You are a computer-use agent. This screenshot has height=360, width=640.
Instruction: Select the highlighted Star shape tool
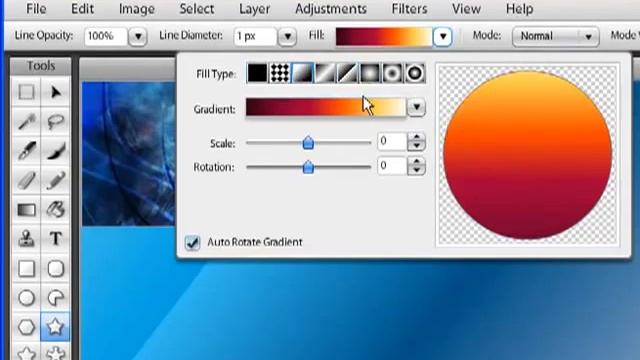pyautogui.click(x=56, y=327)
